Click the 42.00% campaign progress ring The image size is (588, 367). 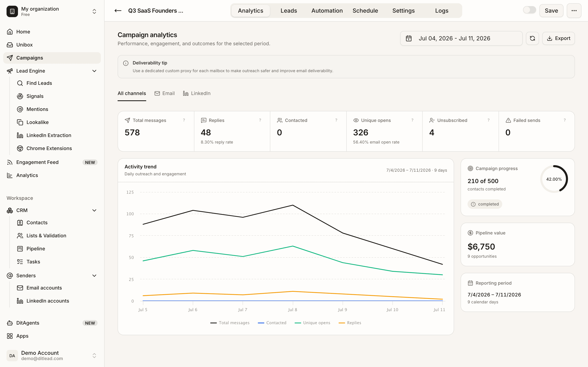click(x=554, y=179)
